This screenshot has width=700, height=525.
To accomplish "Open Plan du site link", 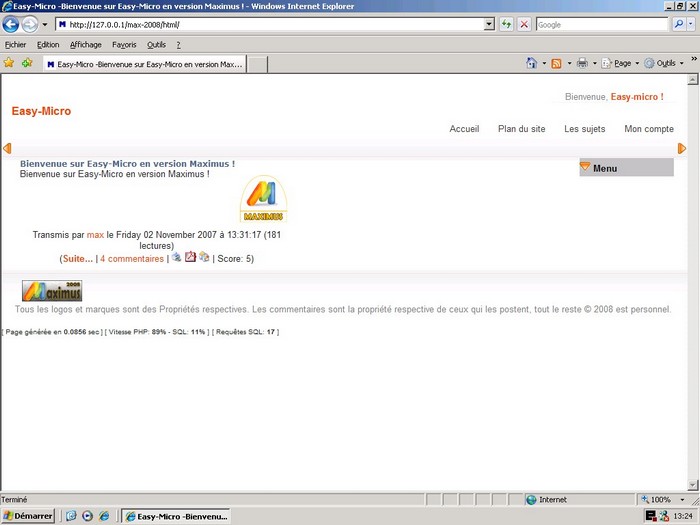I will tap(521, 129).
